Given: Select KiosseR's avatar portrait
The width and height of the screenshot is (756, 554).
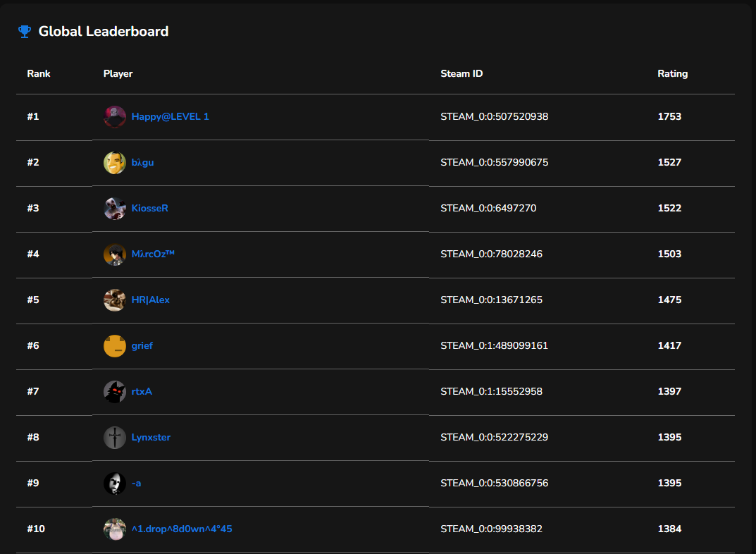Looking at the screenshot, I should pos(114,208).
